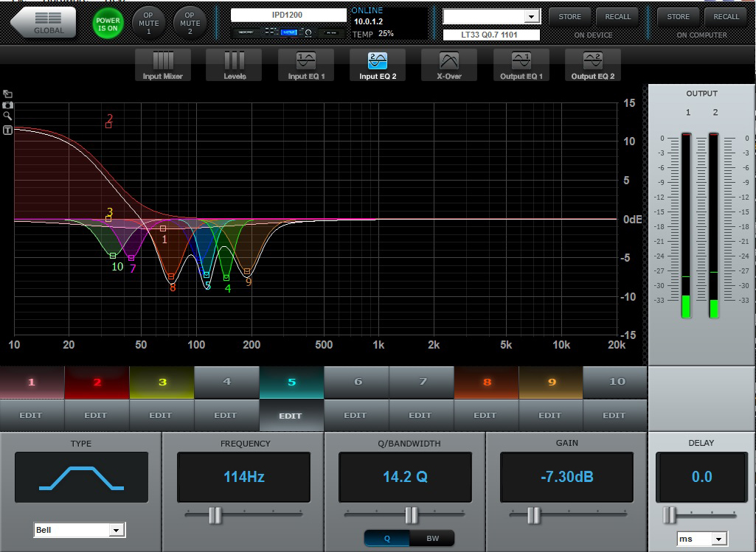Click the -7.30dB gain value box
This screenshot has width=756, height=552.
coord(566,478)
